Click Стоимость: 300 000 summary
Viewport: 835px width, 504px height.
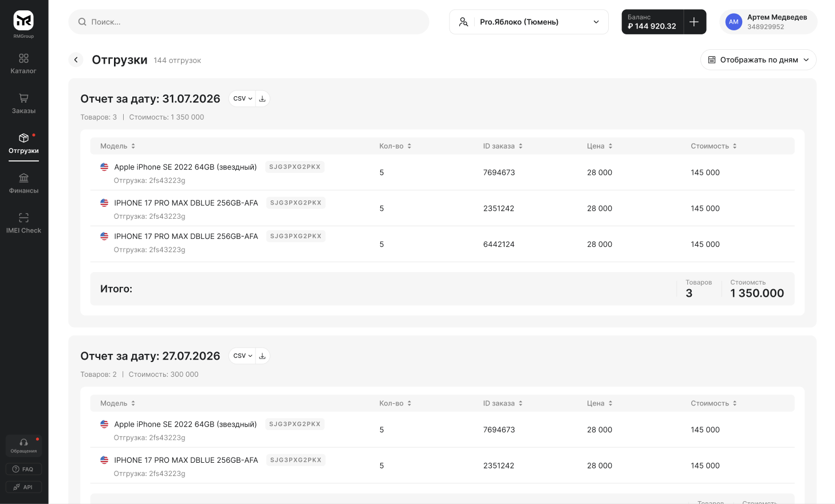tap(163, 375)
